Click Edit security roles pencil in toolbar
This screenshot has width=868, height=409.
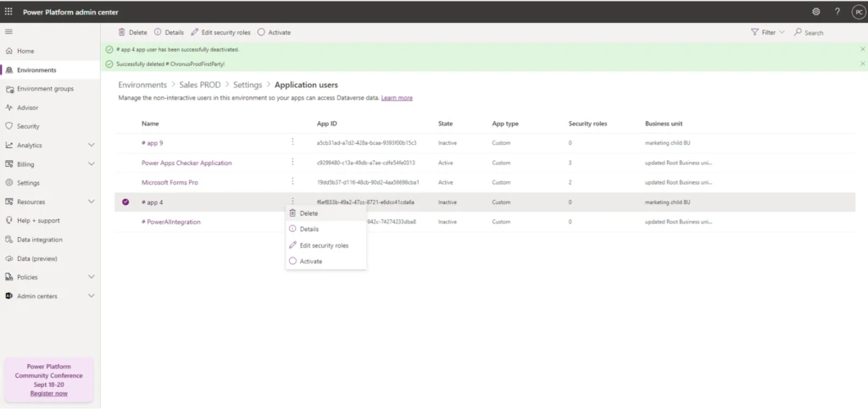click(195, 32)
